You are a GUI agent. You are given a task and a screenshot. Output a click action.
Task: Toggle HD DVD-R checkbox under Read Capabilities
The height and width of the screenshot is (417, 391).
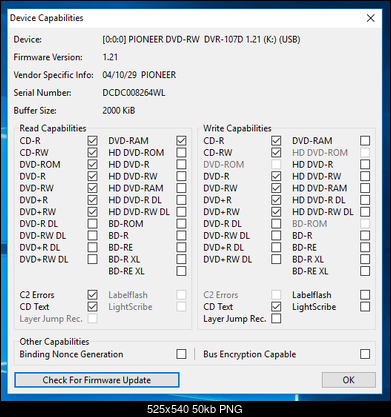click(181, 164)
